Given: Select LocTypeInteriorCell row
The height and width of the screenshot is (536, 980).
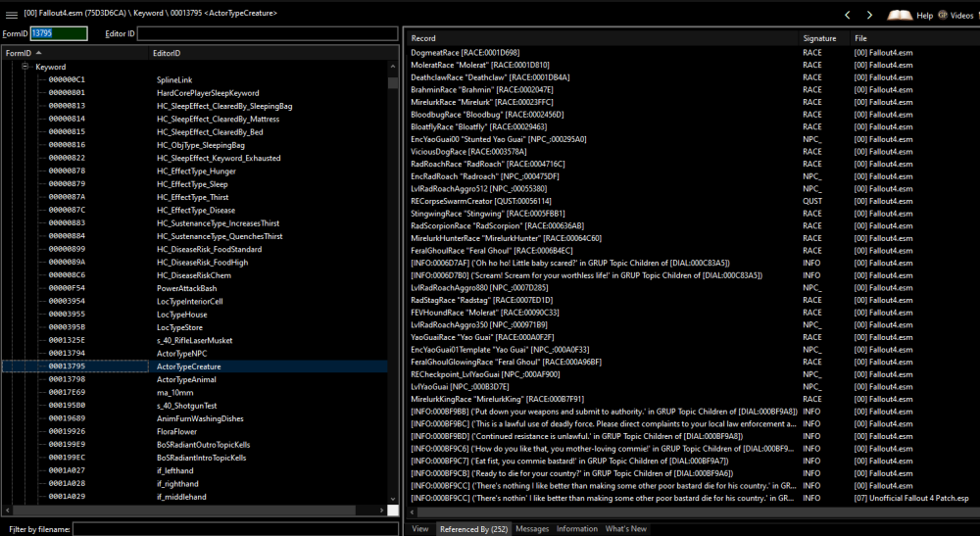Looking at the screenshot, I should (x=195, y=301).
